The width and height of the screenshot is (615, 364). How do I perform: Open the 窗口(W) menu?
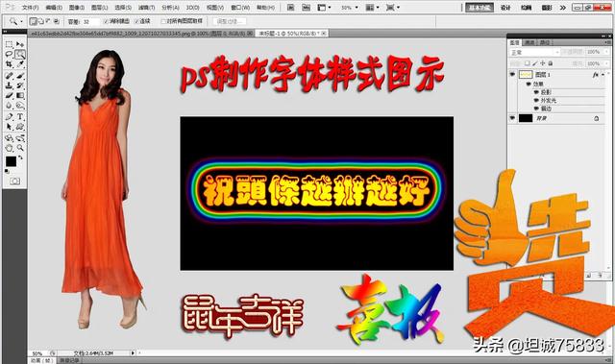(x=240, y=8)
